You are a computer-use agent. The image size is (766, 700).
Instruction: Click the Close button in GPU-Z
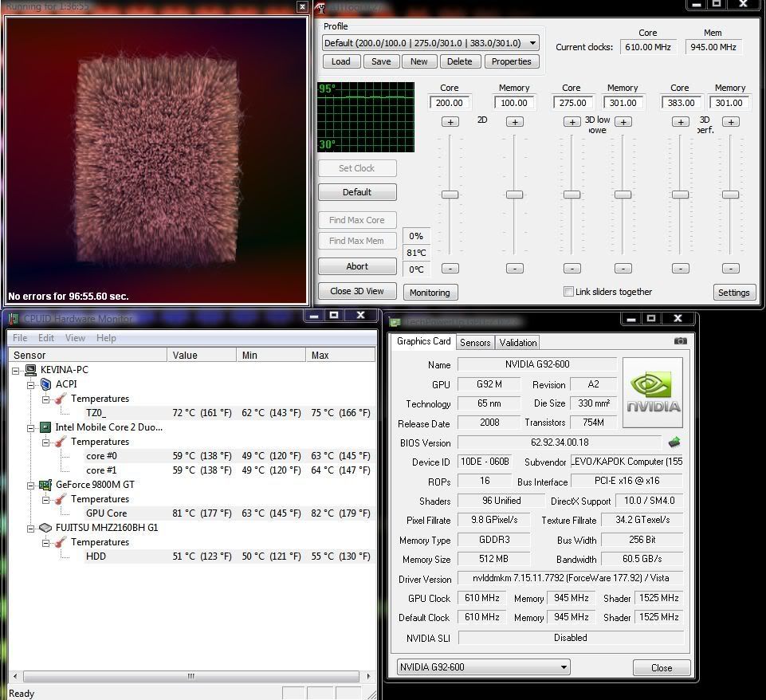662,668
